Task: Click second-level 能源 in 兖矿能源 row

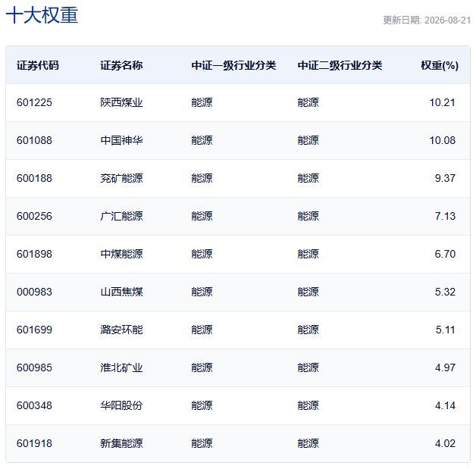Action: 308,178
